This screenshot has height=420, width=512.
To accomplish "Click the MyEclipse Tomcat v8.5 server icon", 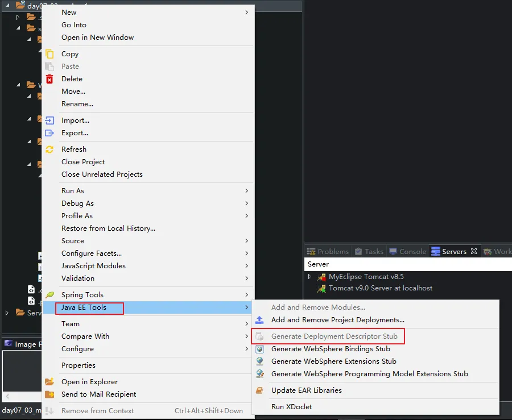I will [321, 277].
